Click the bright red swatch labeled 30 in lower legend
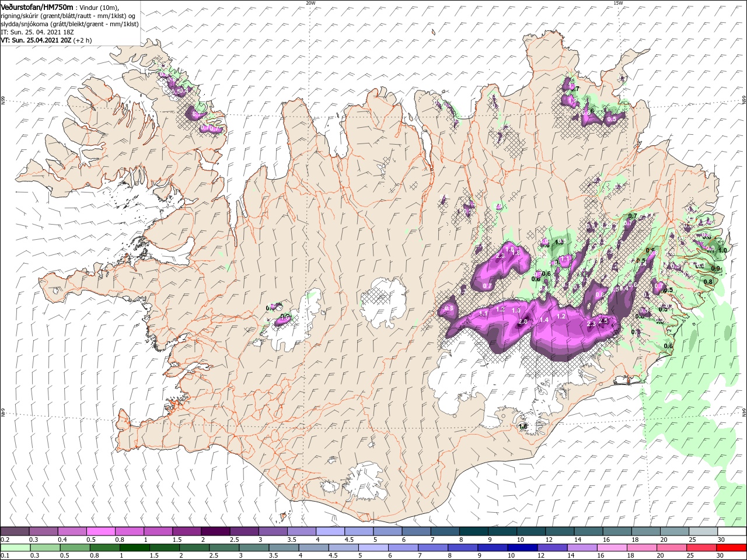Image resolution: width=747 pixels, height=560 pixels. point(731,548)
